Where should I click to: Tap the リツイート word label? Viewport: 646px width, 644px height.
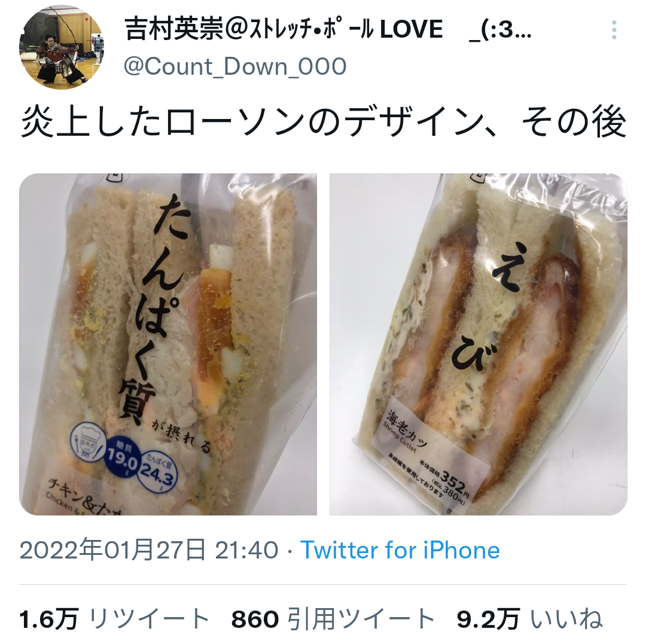149,619
